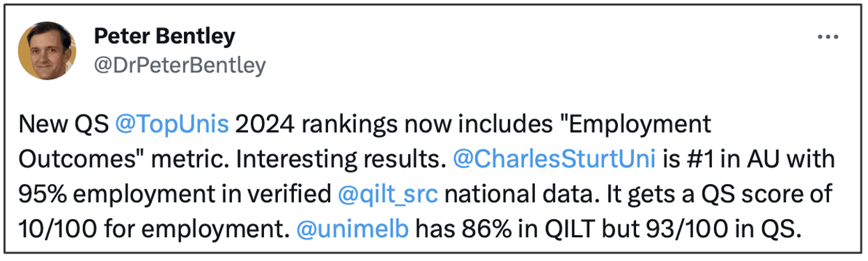Follow the @CharlesSturtUni mention link

[555, 159]
